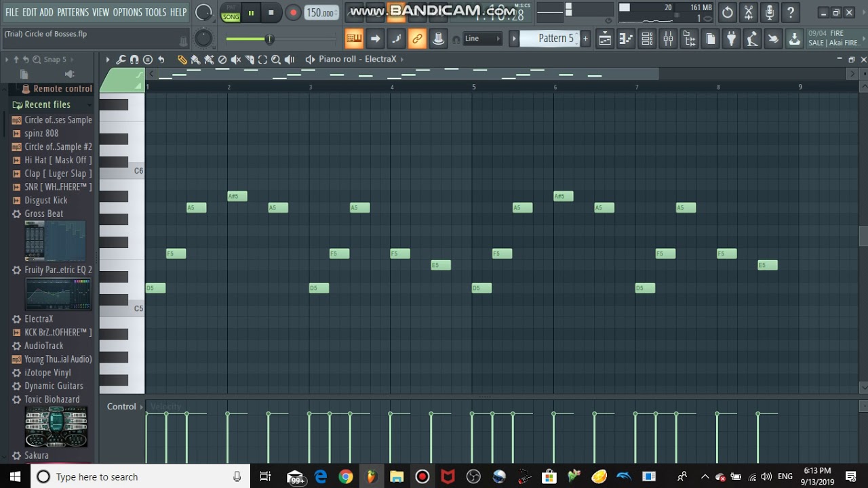Open the Stamp tool in piano roll
Image resolution: width=868 pixels, height=488 pixels.
click(148, 60)
